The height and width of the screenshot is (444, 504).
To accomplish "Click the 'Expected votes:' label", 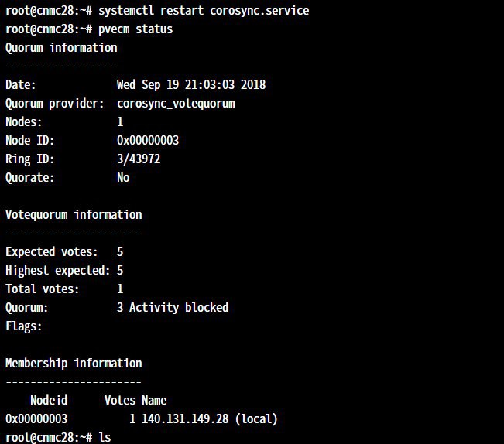I will 52,251.
